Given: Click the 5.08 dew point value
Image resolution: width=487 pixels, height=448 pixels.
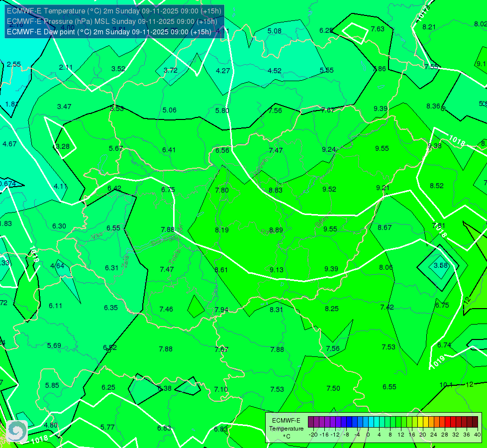Looking at the screenshot, I should pos(275,31).
